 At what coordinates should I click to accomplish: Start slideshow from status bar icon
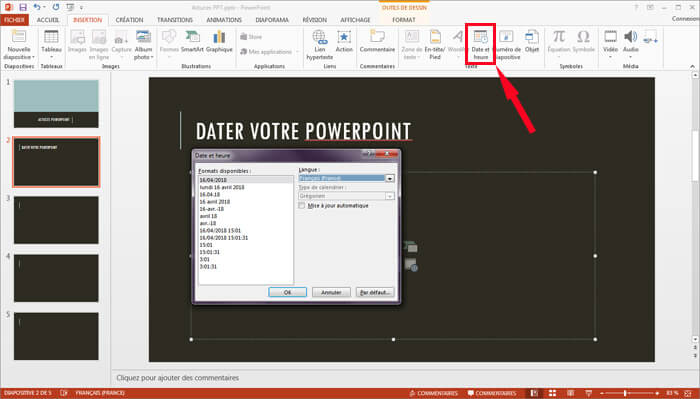[589, 393]
